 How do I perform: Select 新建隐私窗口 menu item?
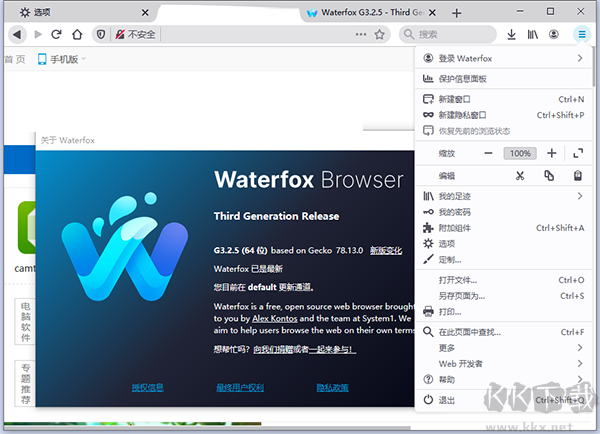pyautogui.click(x=504, y=115)
